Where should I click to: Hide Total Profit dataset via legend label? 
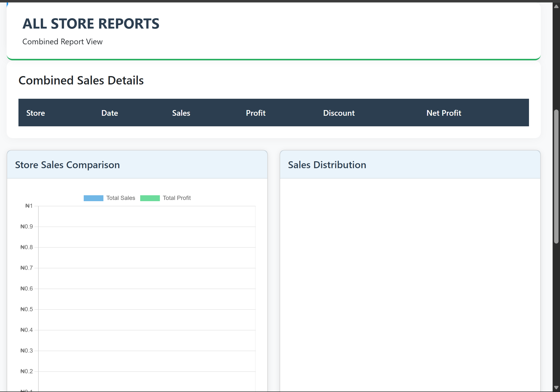177,198
